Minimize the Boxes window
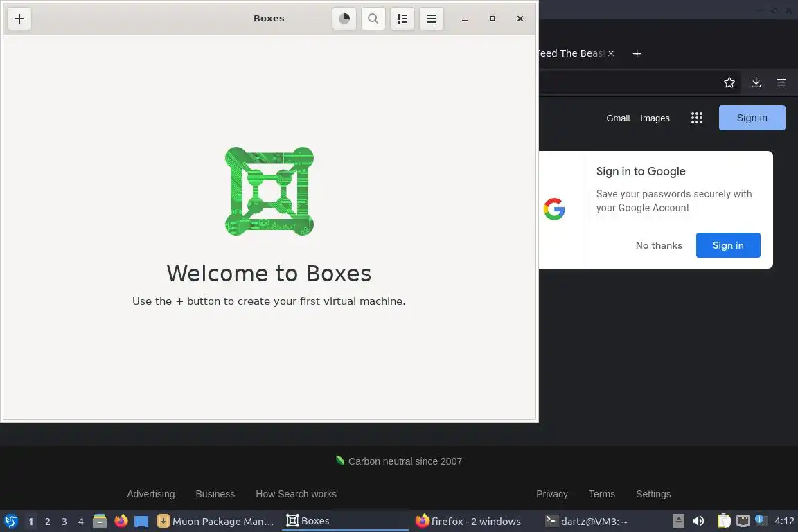 pos(465,19)
